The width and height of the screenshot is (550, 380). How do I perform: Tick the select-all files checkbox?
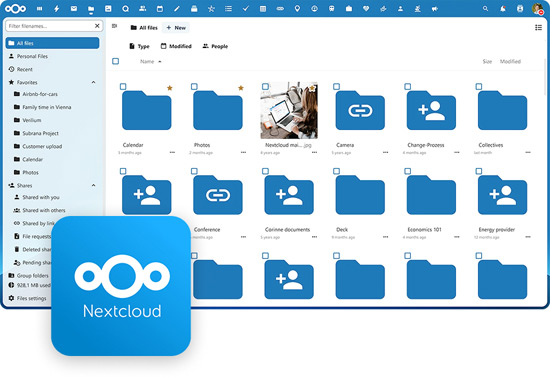point(115,61)
